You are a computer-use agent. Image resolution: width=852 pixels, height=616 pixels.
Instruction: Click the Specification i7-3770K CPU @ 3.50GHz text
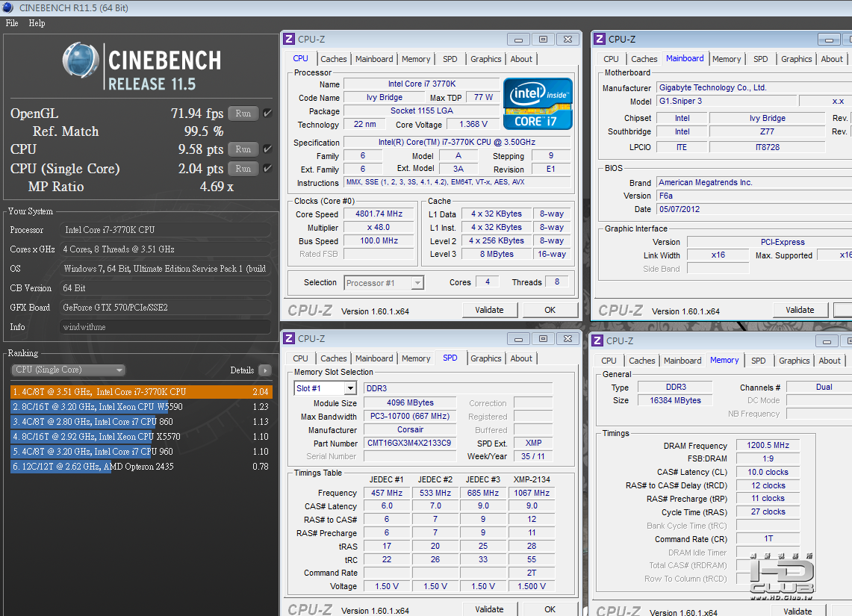457,143
